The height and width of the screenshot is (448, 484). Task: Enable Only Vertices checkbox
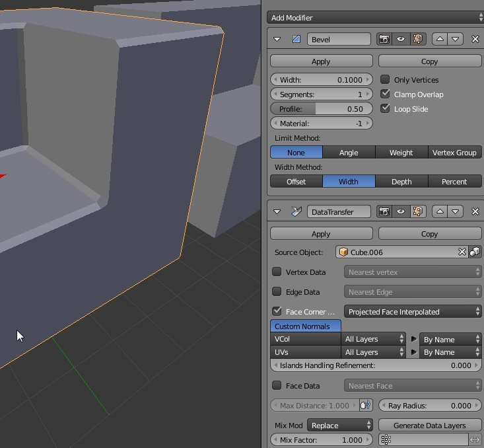[385, 79]
